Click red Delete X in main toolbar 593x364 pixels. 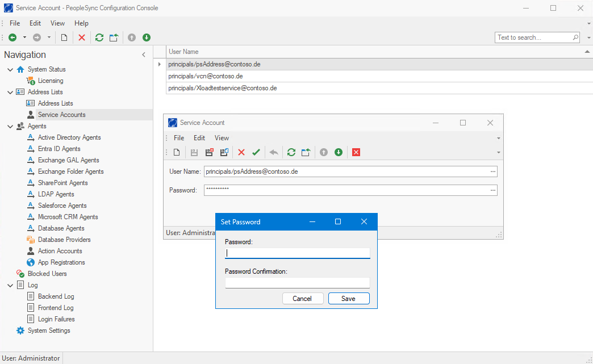click(x=82, y=37)
